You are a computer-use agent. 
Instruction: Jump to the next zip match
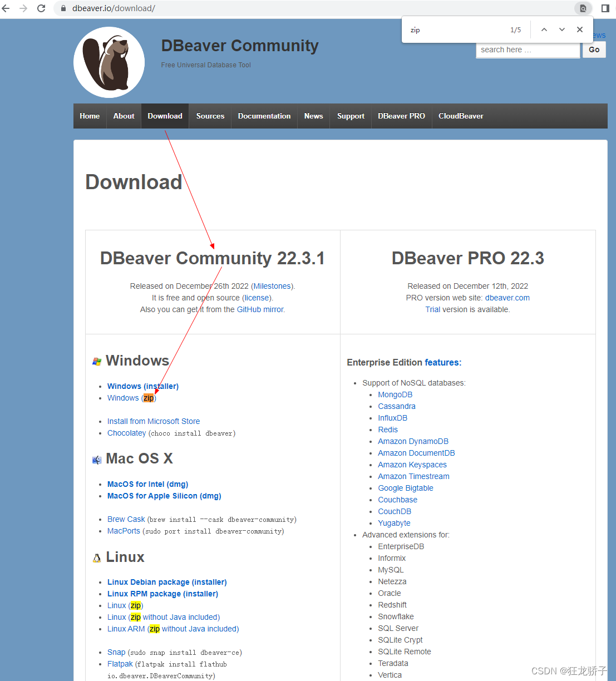(x=561, y=29)
